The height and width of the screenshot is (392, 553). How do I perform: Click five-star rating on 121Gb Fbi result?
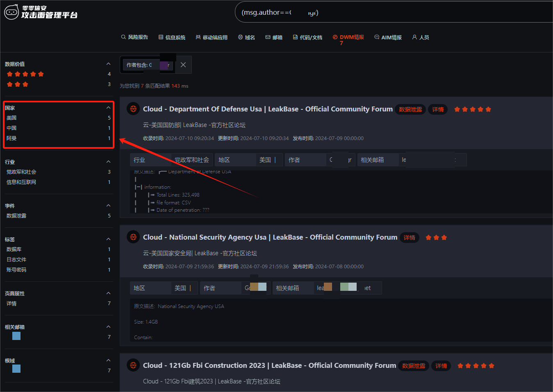coord(476,366)
